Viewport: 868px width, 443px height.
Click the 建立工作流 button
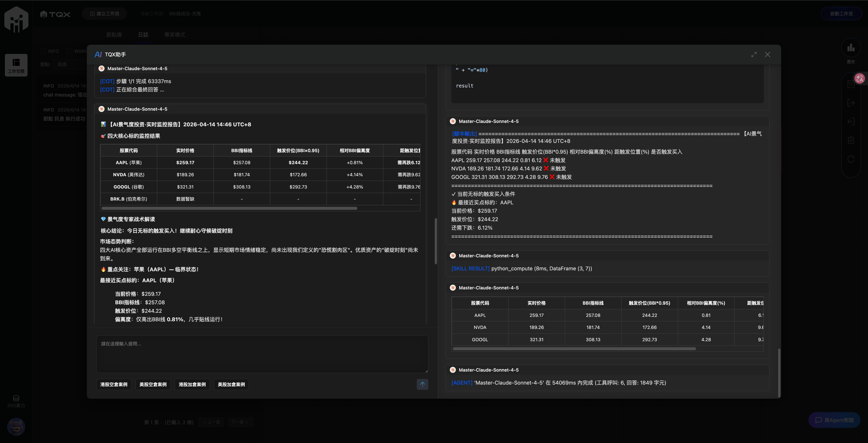(x=105, y=14)
